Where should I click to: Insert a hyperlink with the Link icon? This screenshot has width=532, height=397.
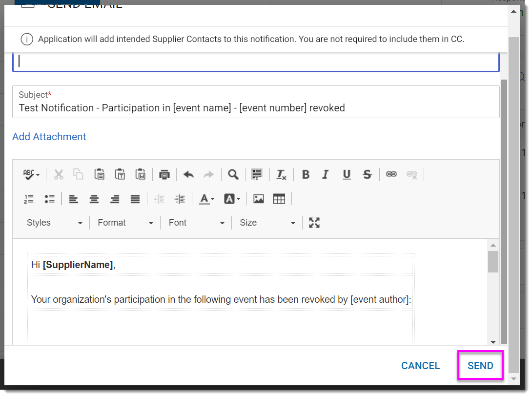click(x=391, y=174)
